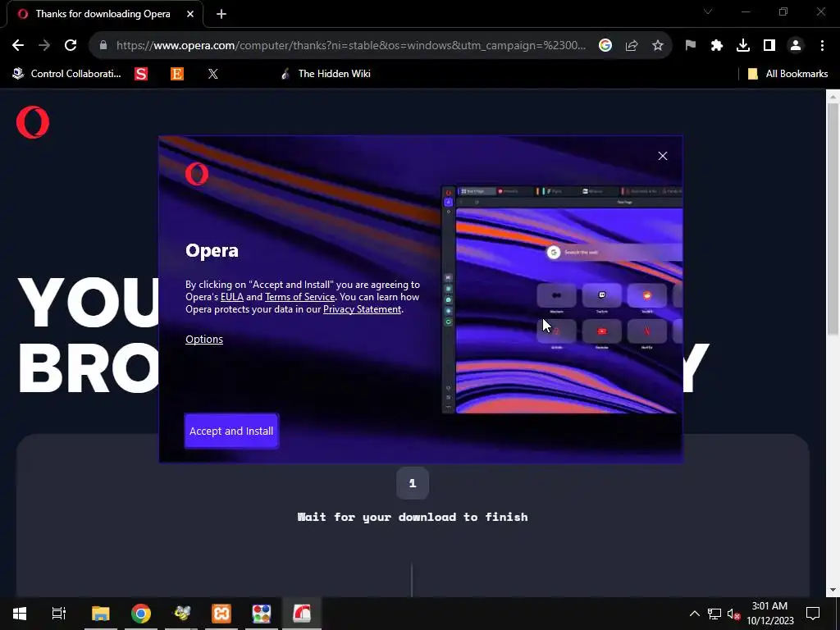
Task: Click the muted volume tray icon
Action: 733,614
